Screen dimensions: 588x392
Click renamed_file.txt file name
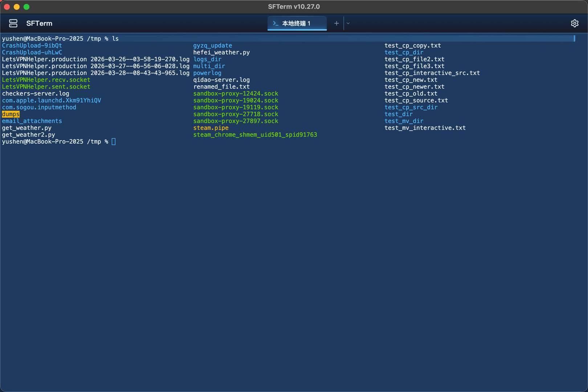pyautogui.click(x=221, y=87)
